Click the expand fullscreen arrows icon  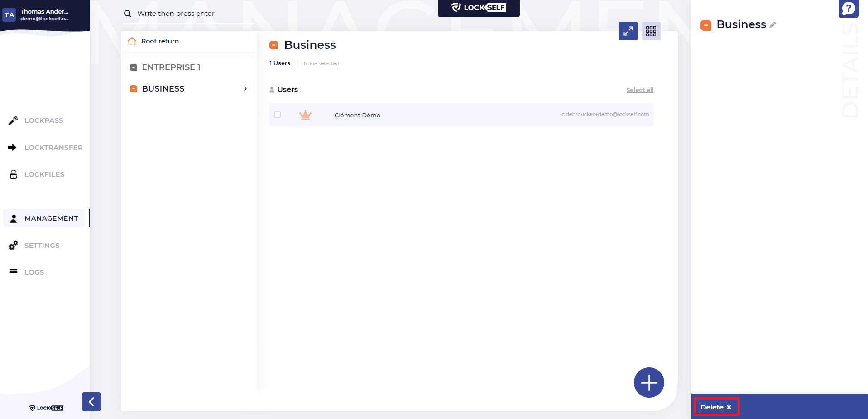[x=628, y=31]
